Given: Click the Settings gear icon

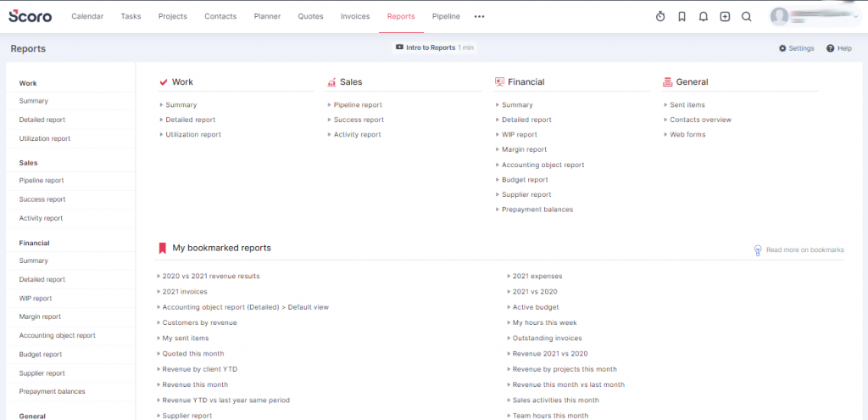Looking at the screenshot, I should 782,48.
